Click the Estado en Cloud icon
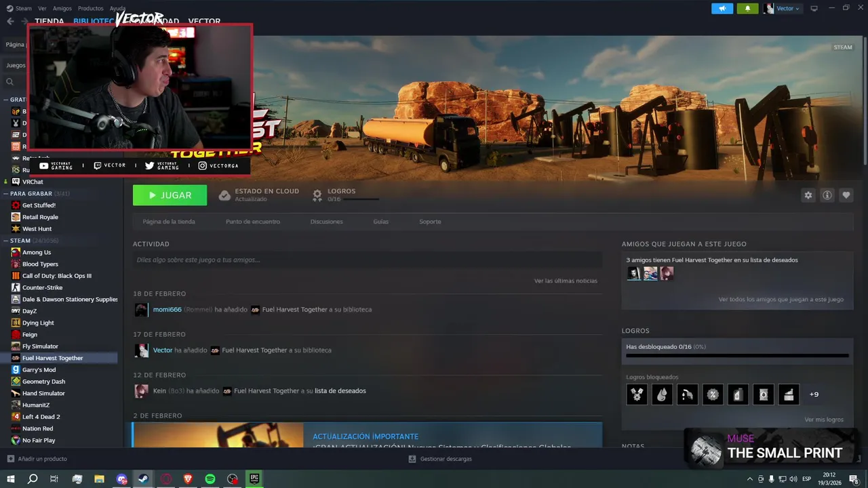 224,195
